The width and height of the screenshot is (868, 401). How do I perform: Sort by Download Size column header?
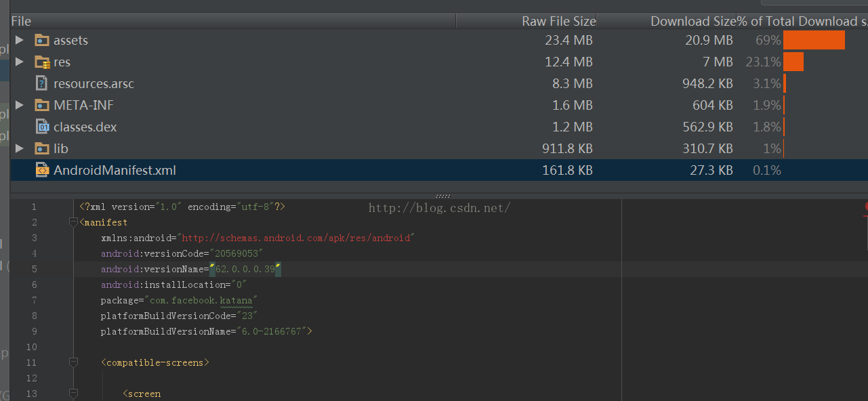(693, 22)
